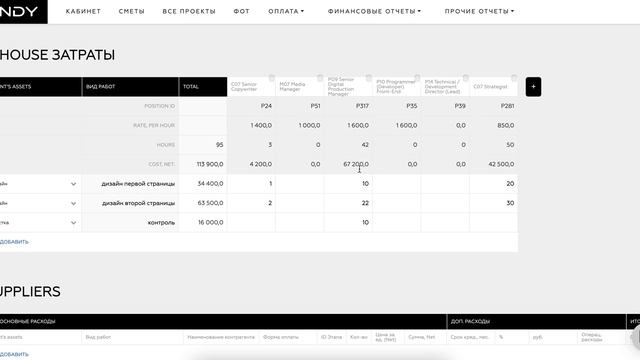This screenshot has height=360, width=640.
Task: Expand Прочие отчеты dropdown menu
Action: (480, 11)
